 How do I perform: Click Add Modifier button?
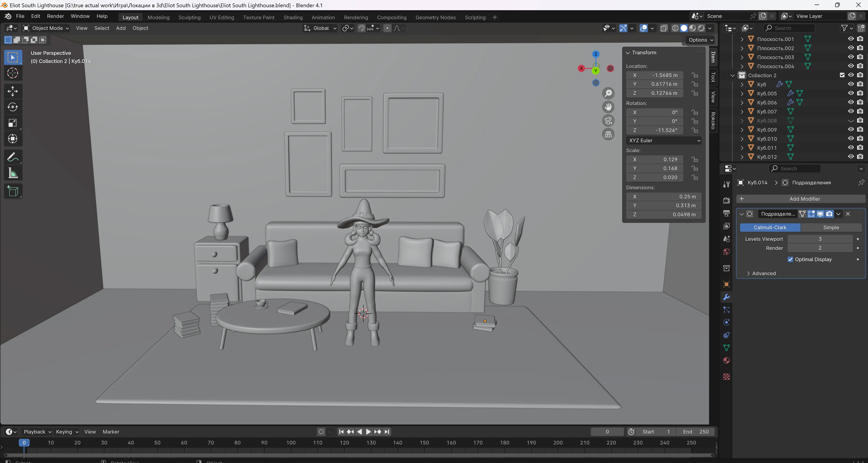pyautogui.click(x=801, y=199)
